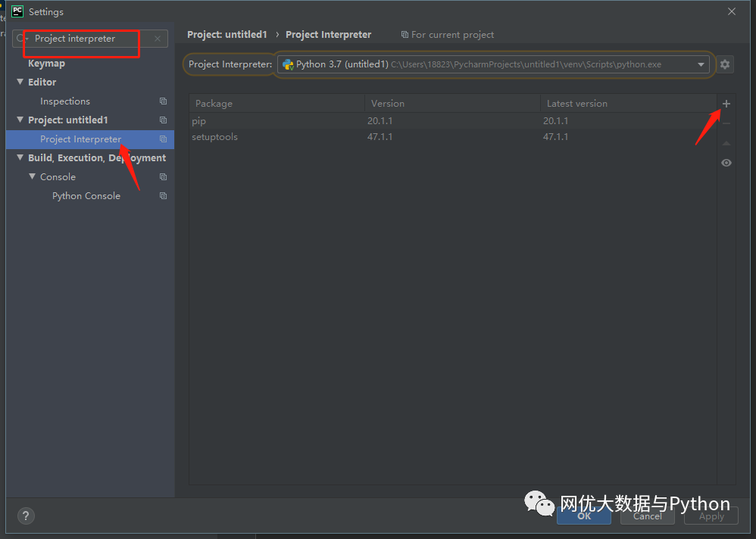Select Keymap in settings tree
Image resolution: width=756 pixels, height=539 pixels.
click(x=46, y=63)
